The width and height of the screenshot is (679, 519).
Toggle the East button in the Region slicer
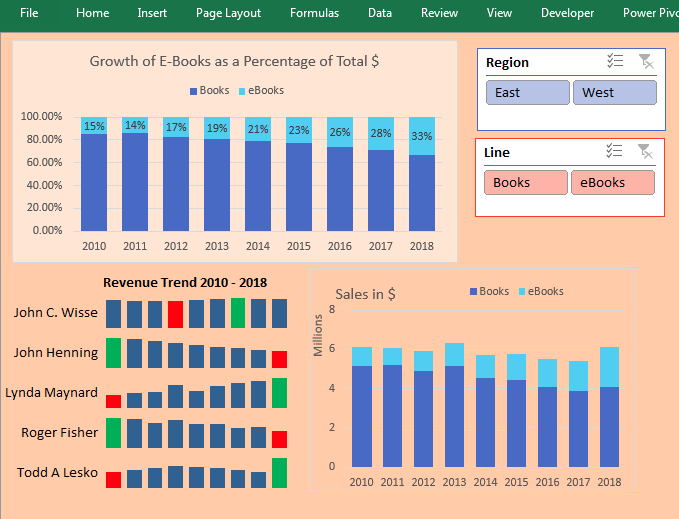tap(526, 93)
